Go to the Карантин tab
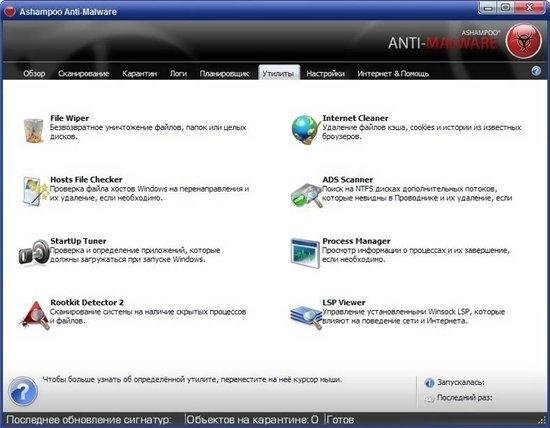 coord(140,74)
